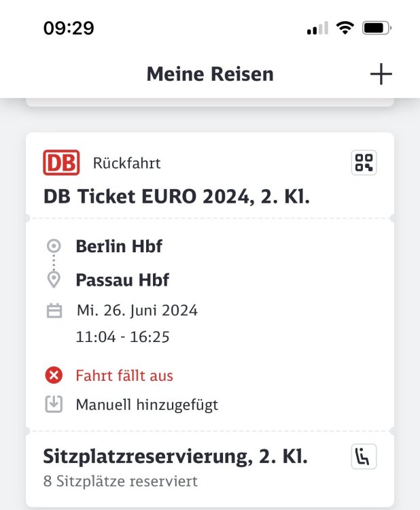The height and width of the screenshot is (510, 420).
Task: Tap the date Mi. 26. Juni 2024
Action: click(x=137, y=311)
